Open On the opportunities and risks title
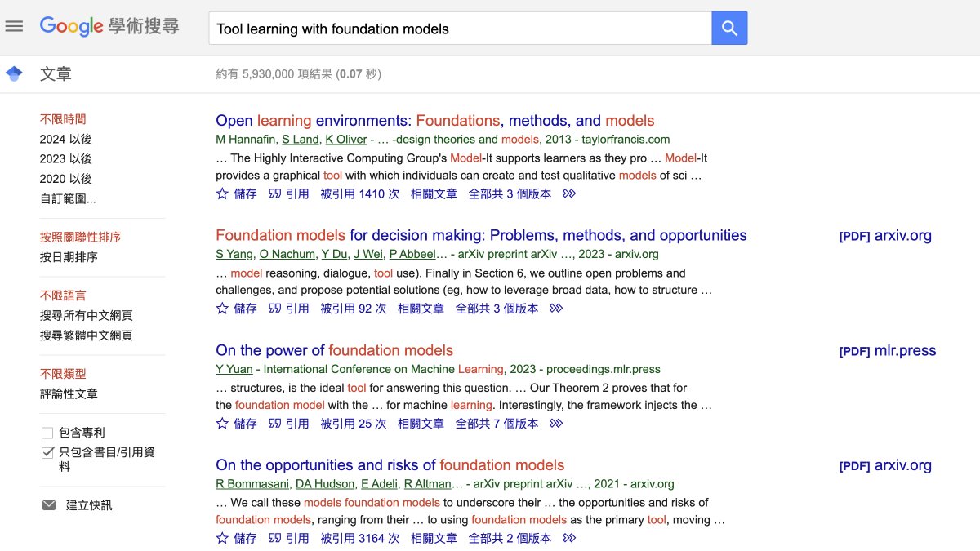Viewport: 980px width, 551px height. tap(390, 465)
